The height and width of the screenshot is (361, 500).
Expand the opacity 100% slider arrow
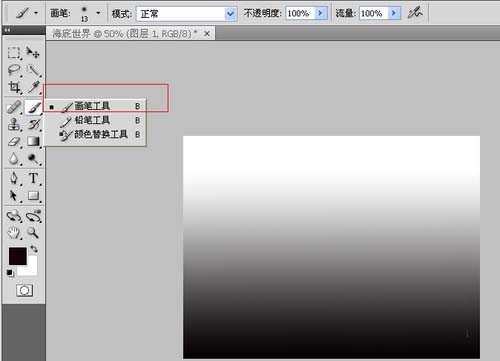click(320, 13)
